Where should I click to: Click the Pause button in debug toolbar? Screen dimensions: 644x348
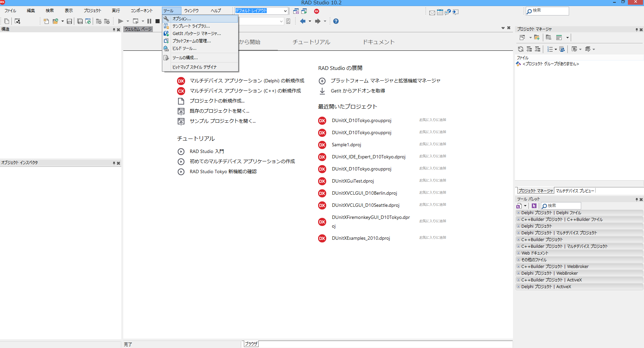tap(149, 21)
